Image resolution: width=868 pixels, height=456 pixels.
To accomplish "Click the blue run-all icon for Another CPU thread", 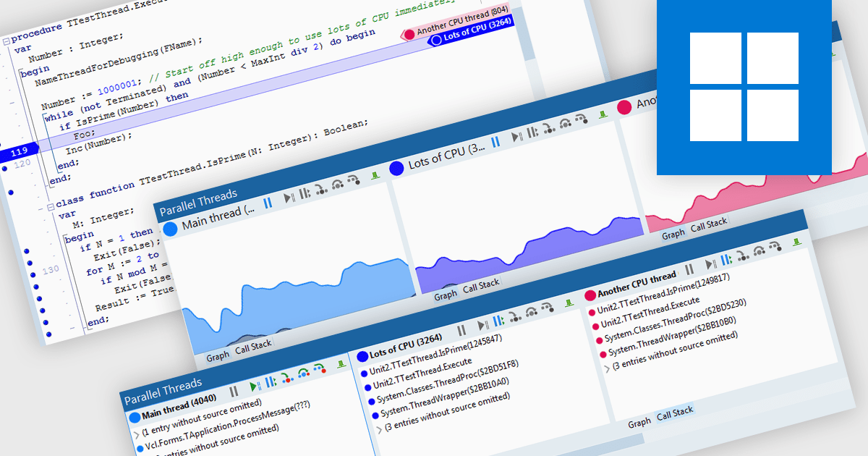I will pyautogui.click(x=726, y=259).
